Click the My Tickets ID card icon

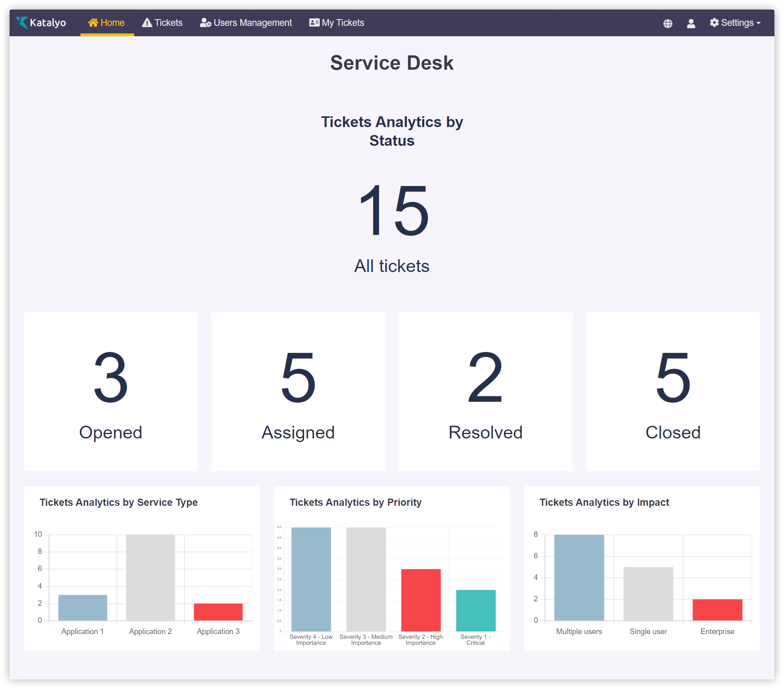pyautogui.click(x=314, y=23)
